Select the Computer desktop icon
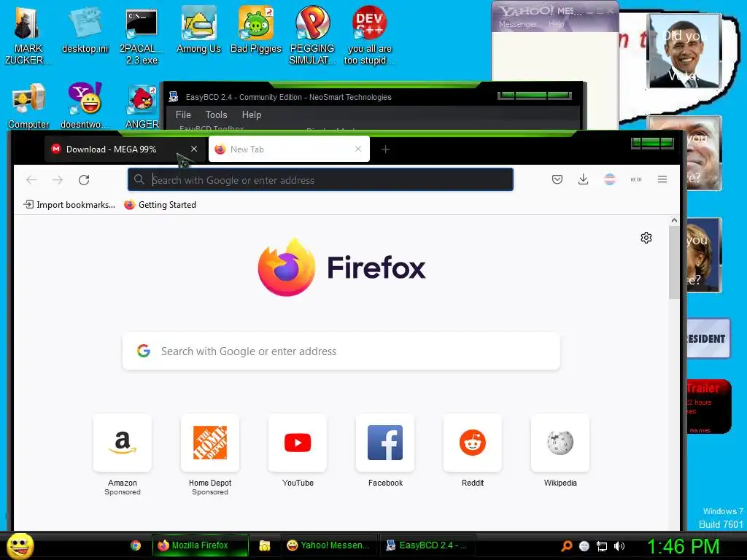747x560 pixels. click(x=28, y=106)
